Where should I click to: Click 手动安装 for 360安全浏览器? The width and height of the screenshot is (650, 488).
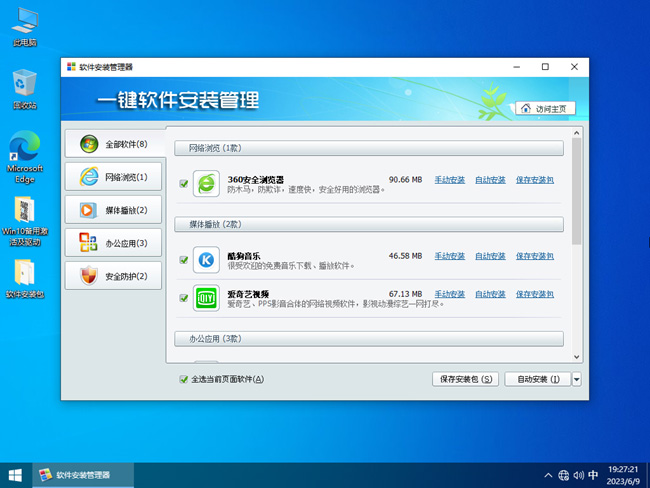point(450,180)
